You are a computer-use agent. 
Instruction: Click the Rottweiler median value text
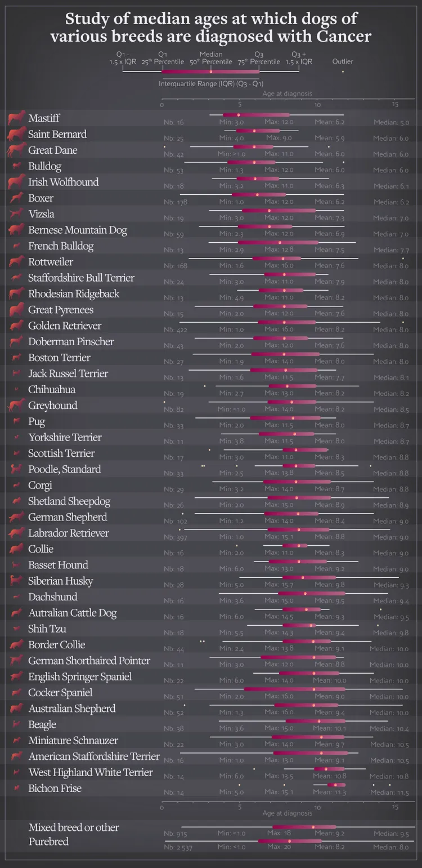(390, 266)
